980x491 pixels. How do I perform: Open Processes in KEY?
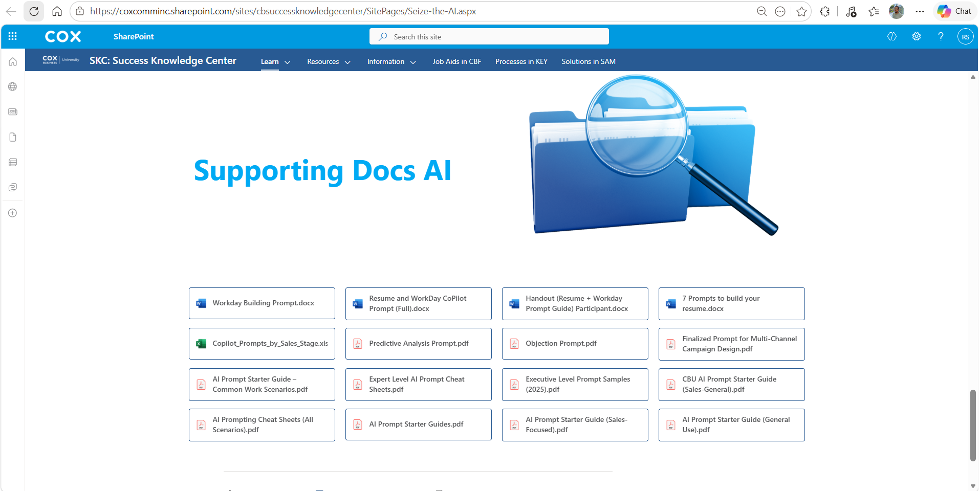click(521, 61)
